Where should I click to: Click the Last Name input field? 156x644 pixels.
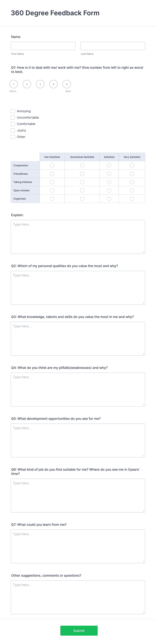(113, 46)
